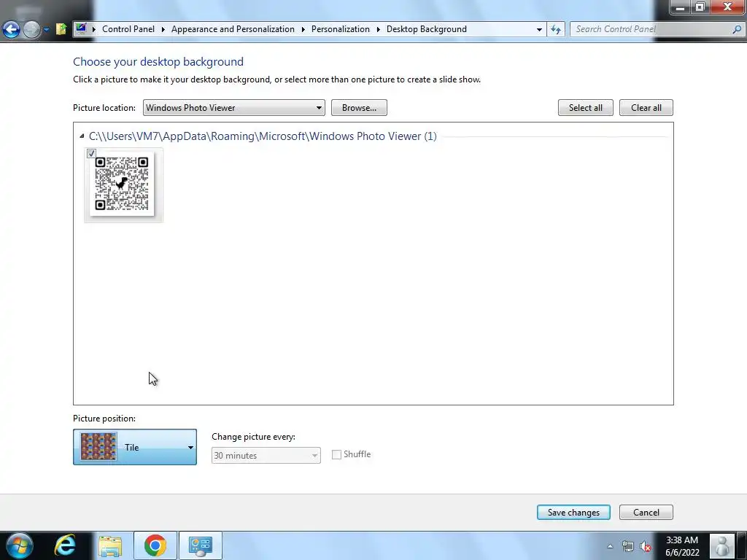Click the network tray icon
747x560 pixels.
coord(628,546)
